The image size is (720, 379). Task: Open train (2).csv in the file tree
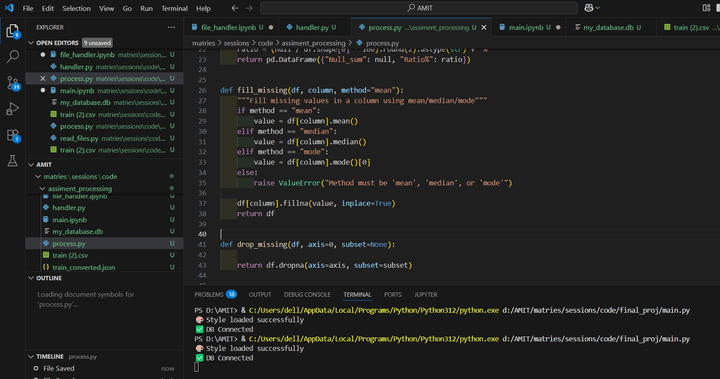104,255
